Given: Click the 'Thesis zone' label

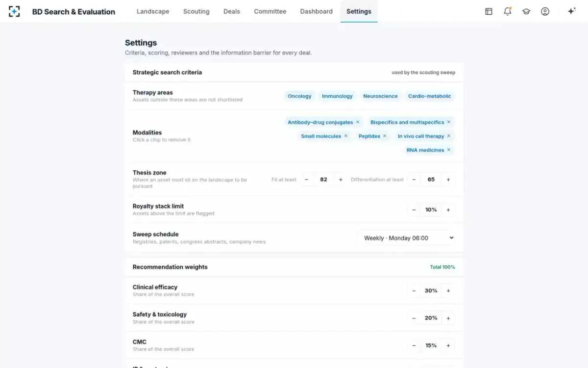Looking at the screenshot, I should click(x=149, y=173).
